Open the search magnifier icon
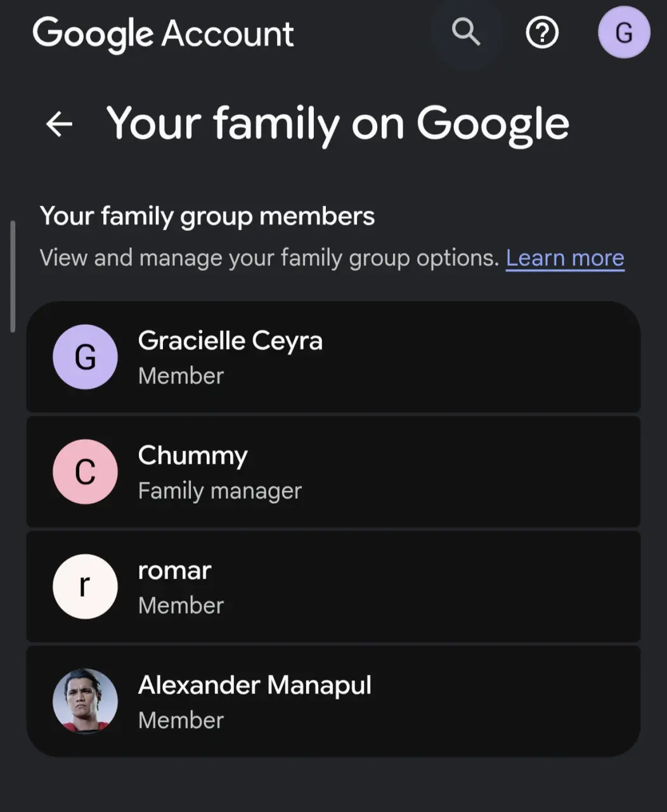Image resolution: width=667 pixels, height=812 pixels. [466, 32]
